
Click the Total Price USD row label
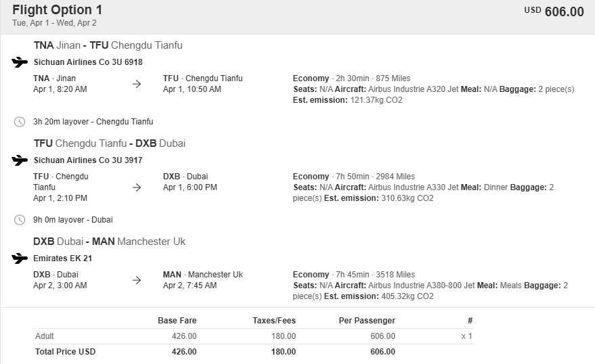click(x=65, y=352)
